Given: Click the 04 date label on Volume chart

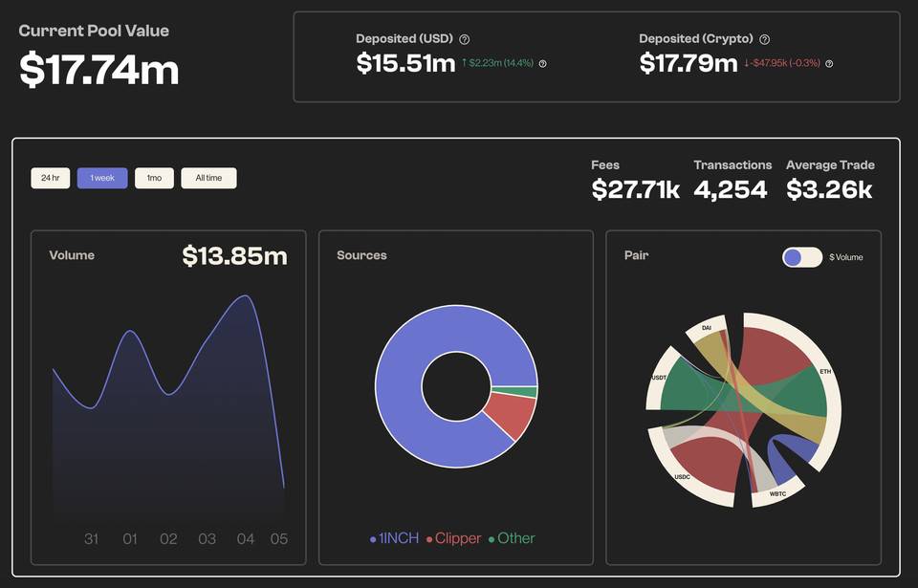Looking at the screenshot, I should pyautogui.click(x=246, y=539).
